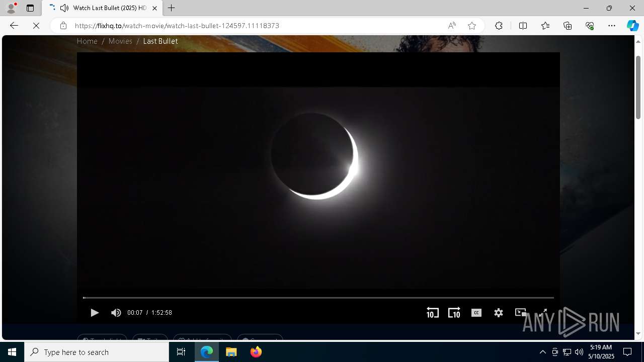Open File Explorer from taskbar
Screen dimensions: 644x362
(x=231, y=352)
